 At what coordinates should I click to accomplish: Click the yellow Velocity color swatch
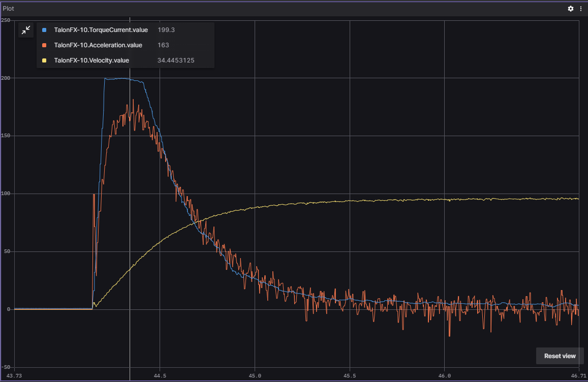(44, 60)
